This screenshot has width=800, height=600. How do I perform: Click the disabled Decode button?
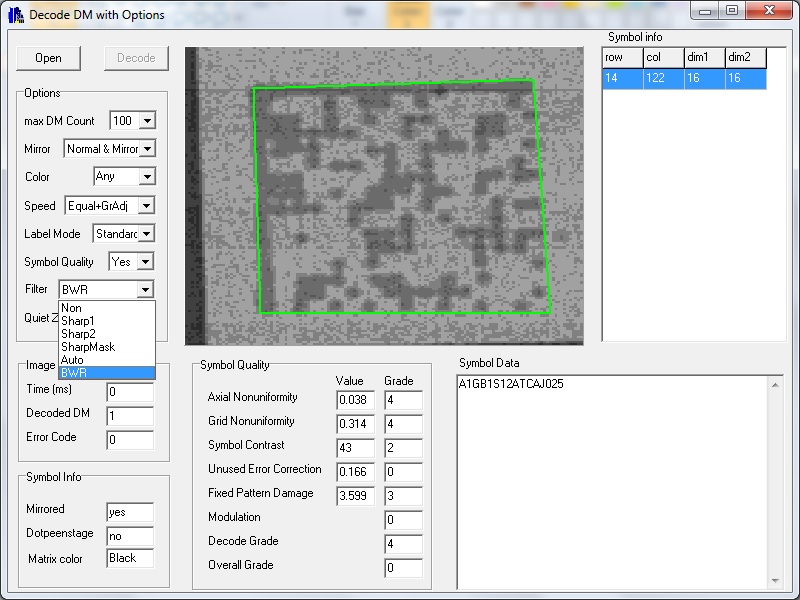[x=136, y=58]
